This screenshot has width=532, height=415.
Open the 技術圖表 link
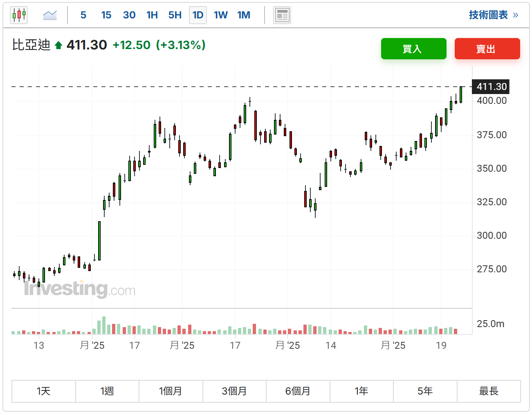(494, 15)
